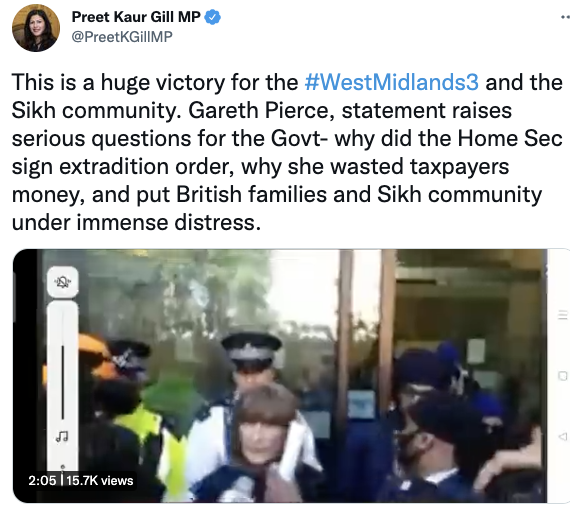Image resolution: width=570 pixels, height=509 pixels.
Task: Tap the silent-mode bell icon in the video
Action: coord(63,282)
